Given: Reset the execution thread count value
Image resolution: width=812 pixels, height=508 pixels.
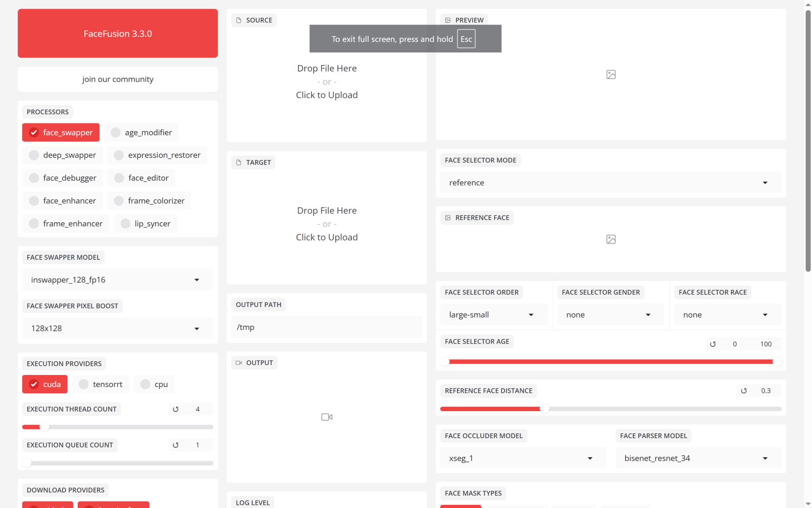Looking at the screenshot, I should click(176, 409).
